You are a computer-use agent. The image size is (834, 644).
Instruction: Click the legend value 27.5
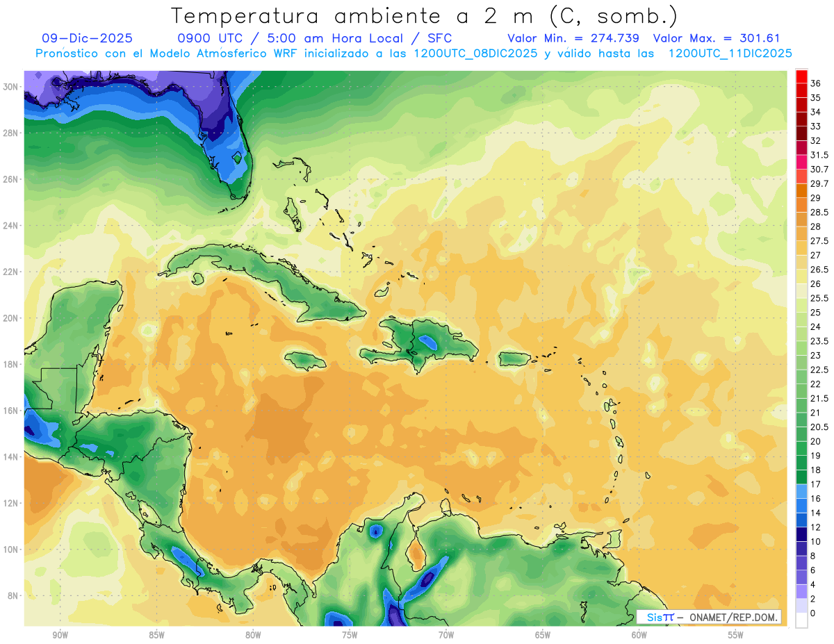pos(819,241)
